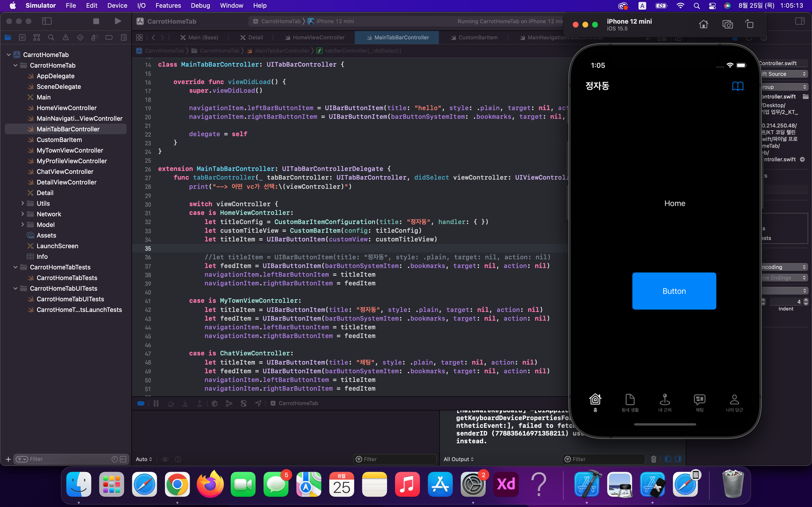Switch to the HomeViewController editor tab

[x=318, y=38]
